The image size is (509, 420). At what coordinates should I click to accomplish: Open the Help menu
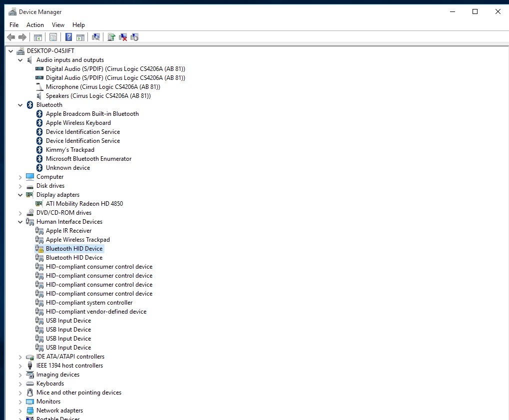78,25
